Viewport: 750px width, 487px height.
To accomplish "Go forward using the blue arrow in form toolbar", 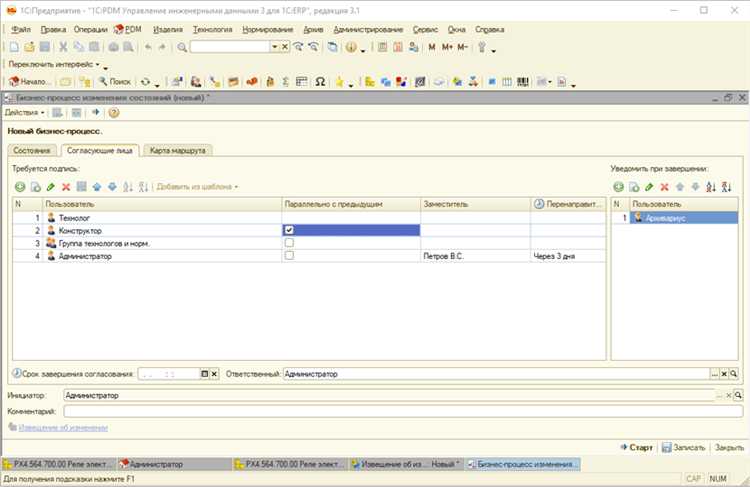I will 96,112.
